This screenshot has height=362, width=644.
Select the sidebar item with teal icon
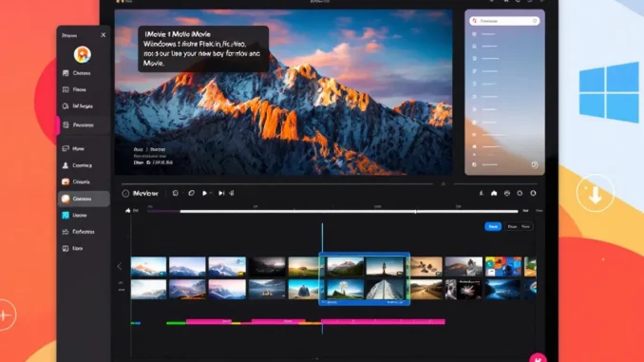click(x=84, y=215)
